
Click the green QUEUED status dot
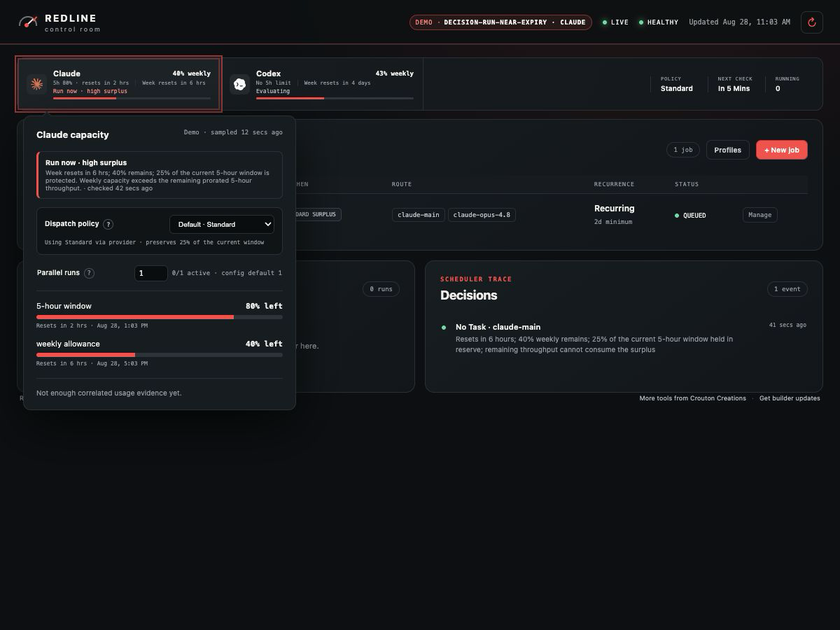(x=677, y=216)
